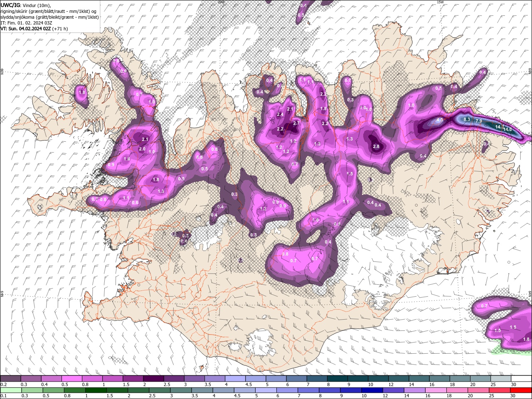Click the 2.7 precipitation value on the map
The width and height of the screenshot is (532, 399).
[296, 123]
